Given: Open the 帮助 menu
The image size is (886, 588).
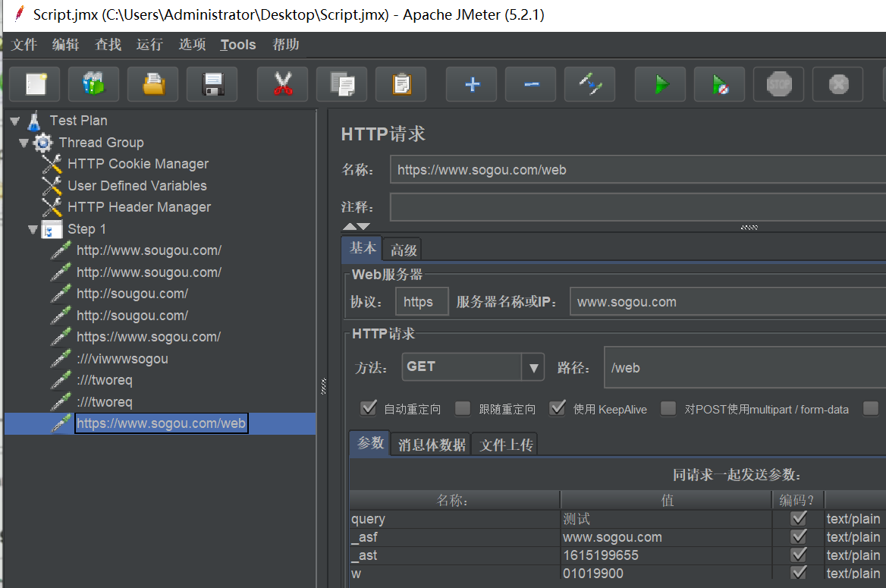Looking at the screenshot, I should click(286, 44).
